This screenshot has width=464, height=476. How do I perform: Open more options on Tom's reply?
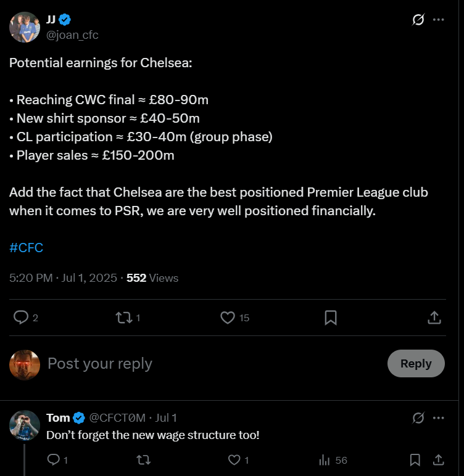pos(438,418)
